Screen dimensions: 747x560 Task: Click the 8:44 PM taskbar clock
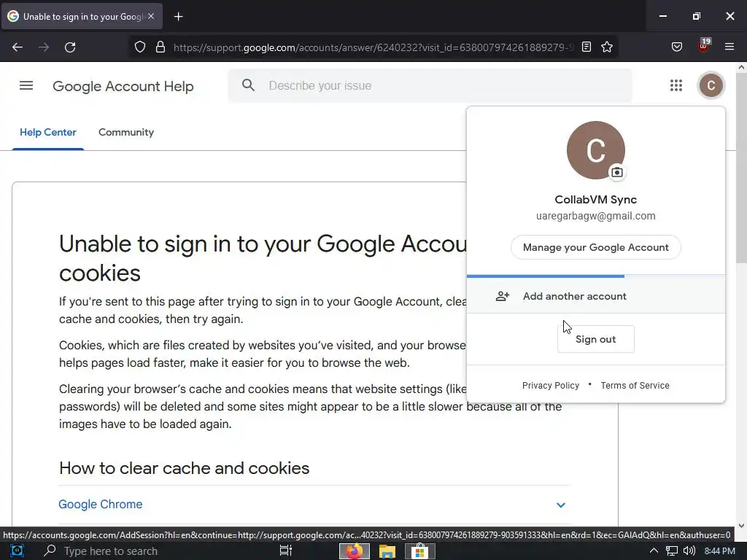coord(720,551)
